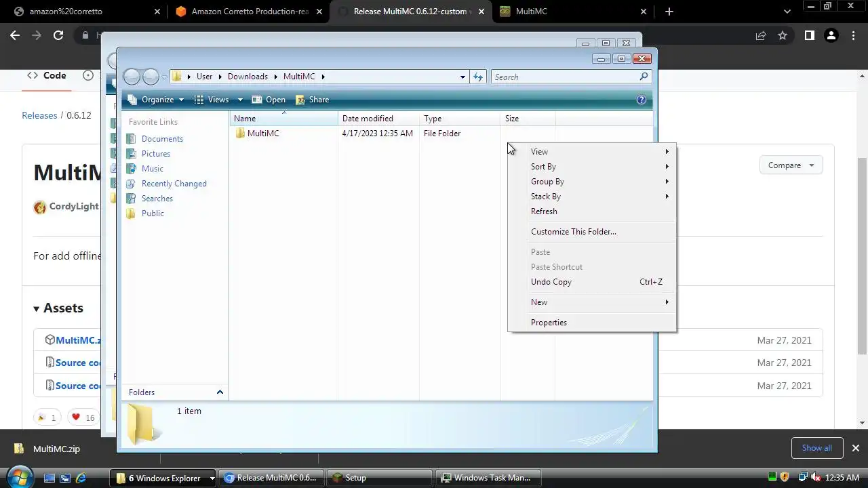Click Show all downloads button
The image size is (868, 488).
[x=817, y=448]
